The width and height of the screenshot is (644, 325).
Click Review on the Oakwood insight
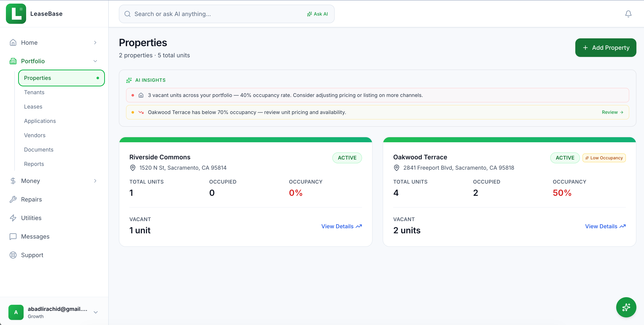pos(613,112)
